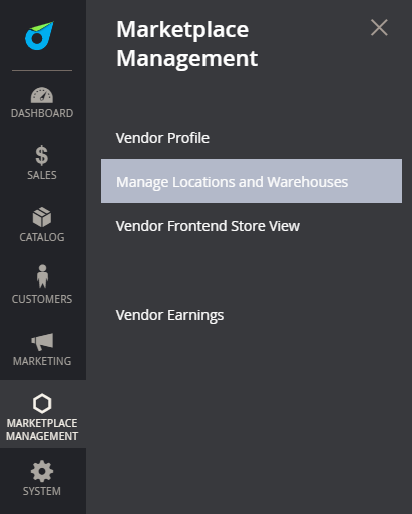This screenshot has height=514, width=412.
Task: Open Dashboard via the speedometer icon
Action: pos(42,95)
